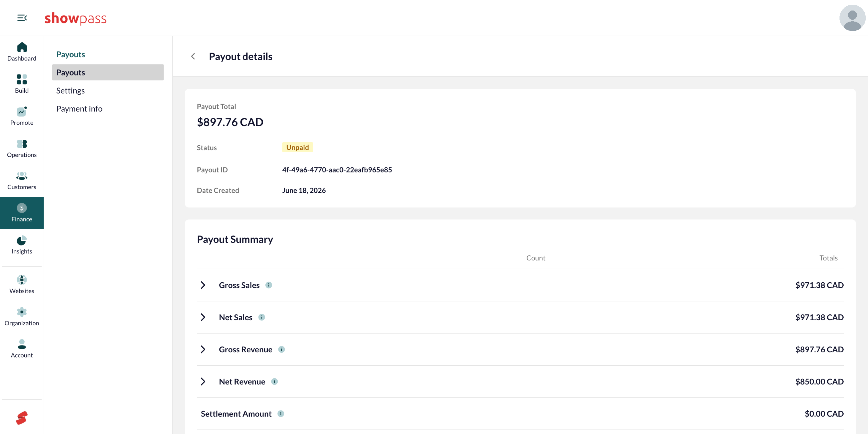Viewport: 868px width, 434px height.
Task: Go back from Payout details
Action: click(193, 56)
